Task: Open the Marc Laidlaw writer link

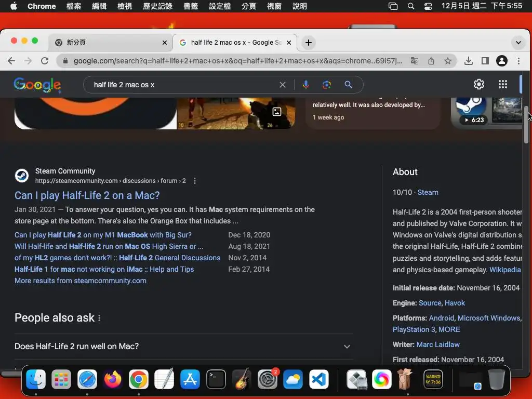Action: click(x=437, y=345)
